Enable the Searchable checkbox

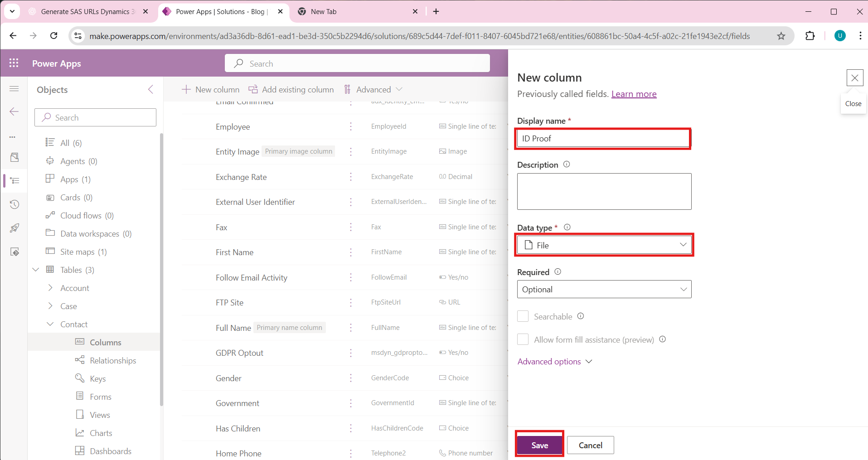pos(523,316)
